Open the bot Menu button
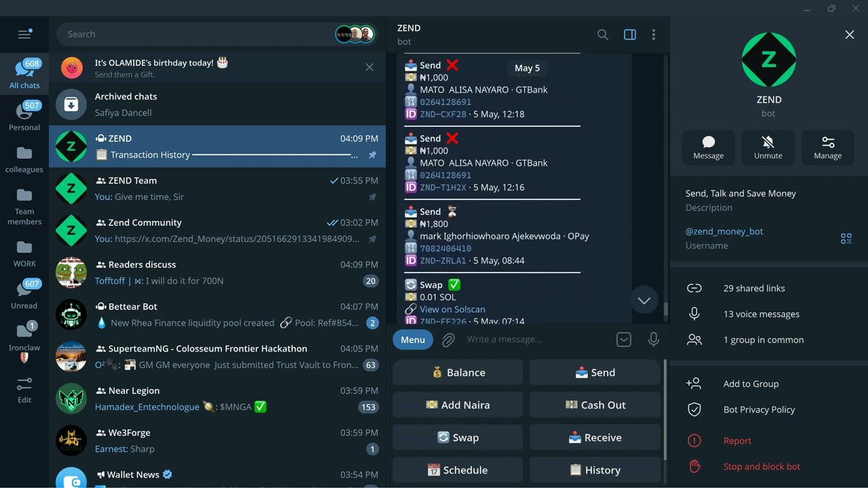Screen dimensions: 868x488 (412, 340)
